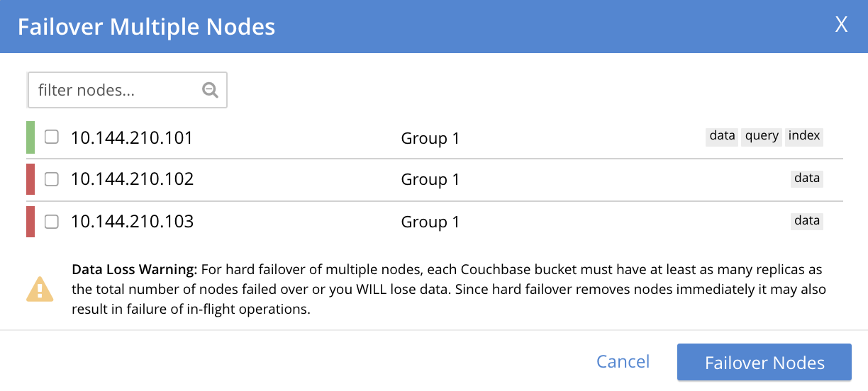The image size is (868, 391).
Task: Click the 10.144.210.103 address label
Action: (132, 222)
